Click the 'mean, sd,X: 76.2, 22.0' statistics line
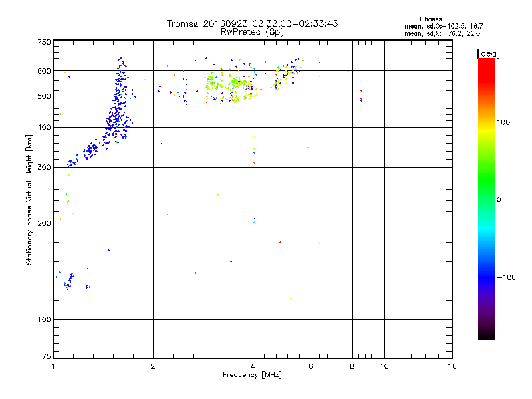This screenshot has height=399, width=532. pos(442,33)
